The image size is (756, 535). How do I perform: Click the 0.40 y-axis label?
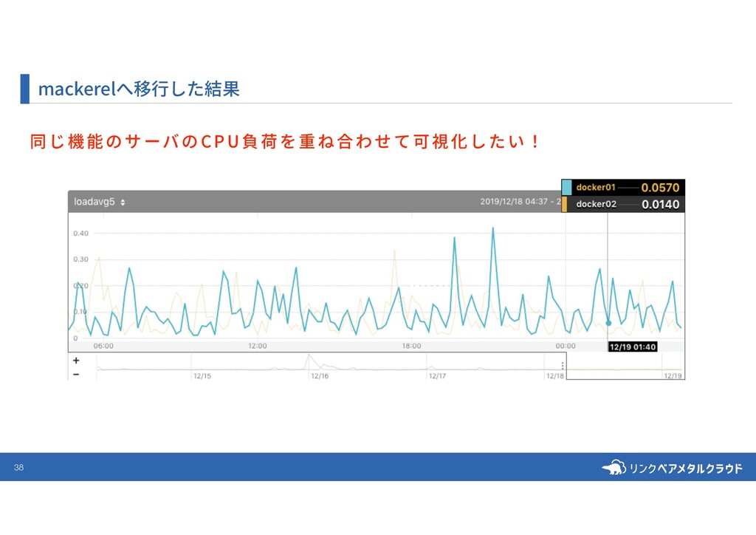pyautogui.click(x=81, y=234)
